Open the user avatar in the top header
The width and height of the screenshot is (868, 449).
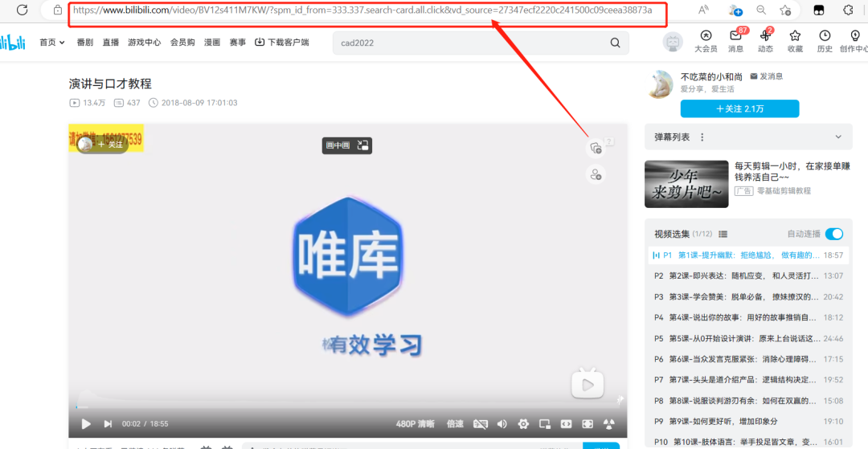coord(673,43)
